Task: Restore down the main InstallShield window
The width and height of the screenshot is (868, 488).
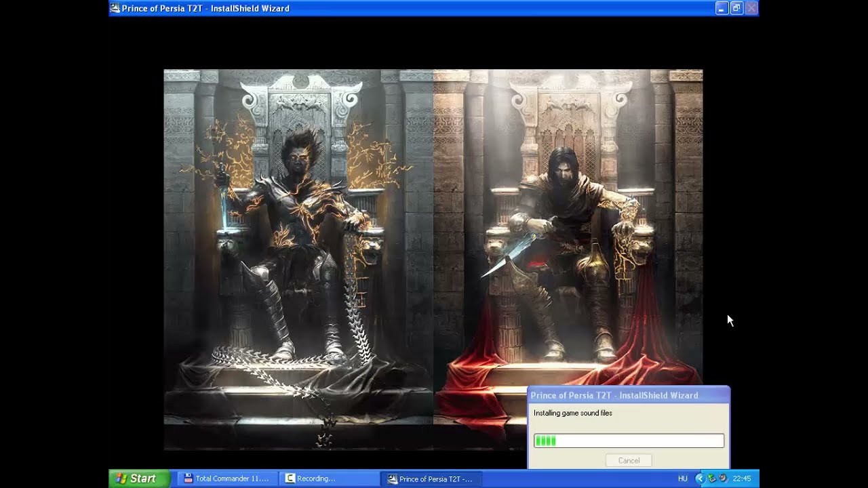Action: point(736,8)
